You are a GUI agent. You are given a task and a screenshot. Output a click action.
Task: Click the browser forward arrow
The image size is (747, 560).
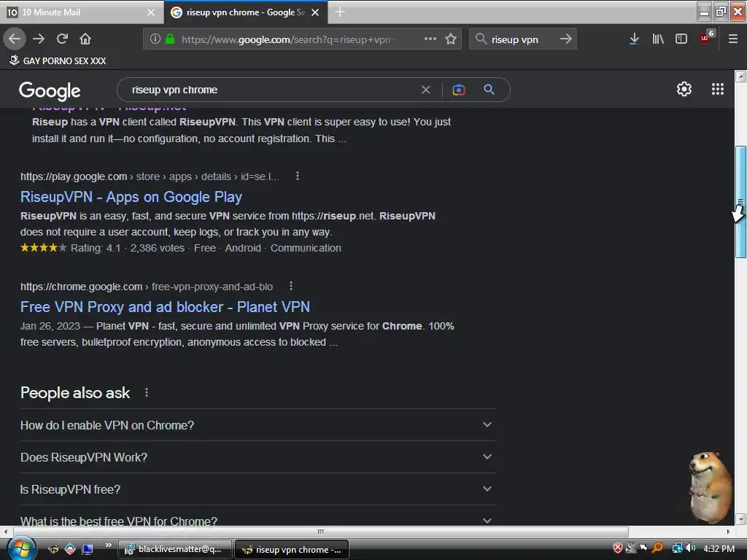[39, 39]
